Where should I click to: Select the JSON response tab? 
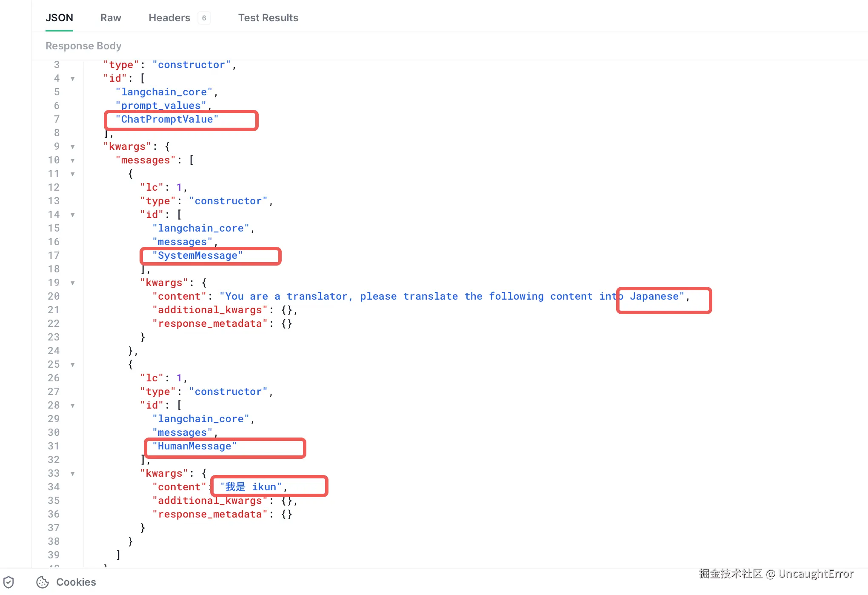click(59, 18)
